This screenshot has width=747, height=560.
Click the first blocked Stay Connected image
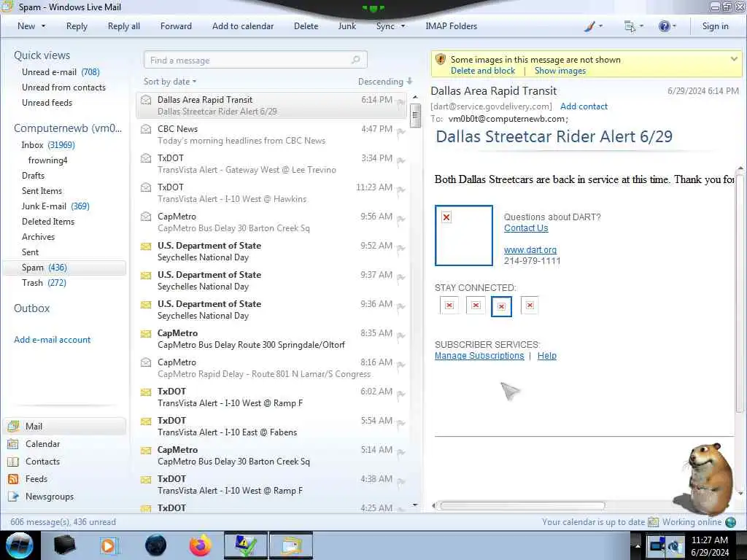point(449,306)
